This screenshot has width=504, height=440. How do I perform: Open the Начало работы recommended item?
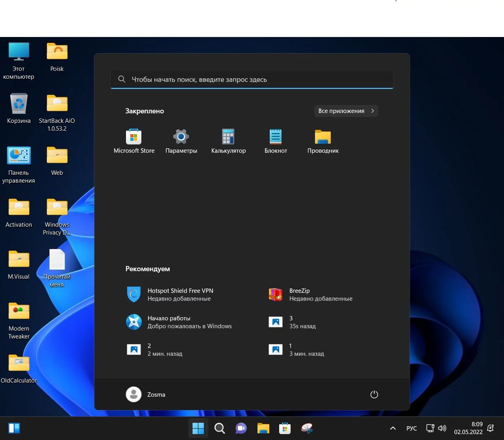179,322
